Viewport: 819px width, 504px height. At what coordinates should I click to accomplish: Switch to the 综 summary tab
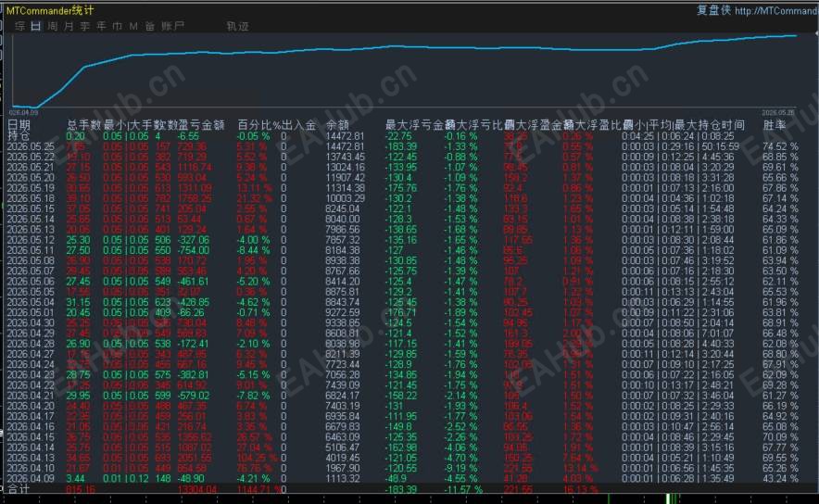19,26
